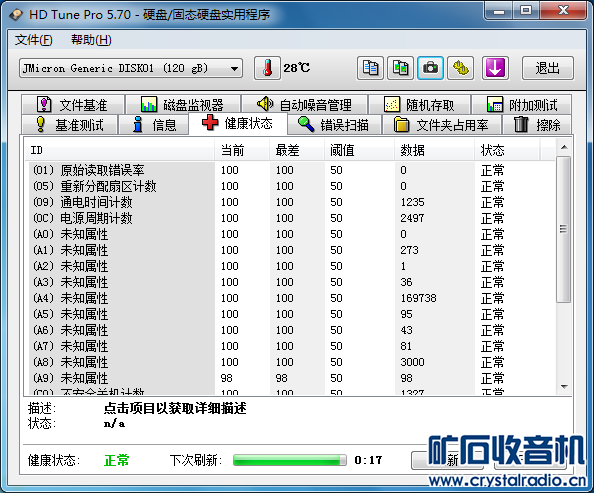Select the (A7) 未知属性 row
The width and height of the screenshot is (594, 493).
click(290, 346)
